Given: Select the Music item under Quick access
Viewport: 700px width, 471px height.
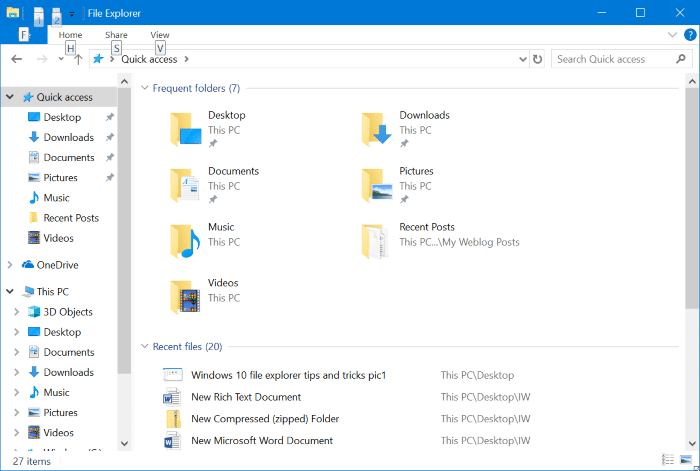Looking at the screenshot, I should (50, 198).
